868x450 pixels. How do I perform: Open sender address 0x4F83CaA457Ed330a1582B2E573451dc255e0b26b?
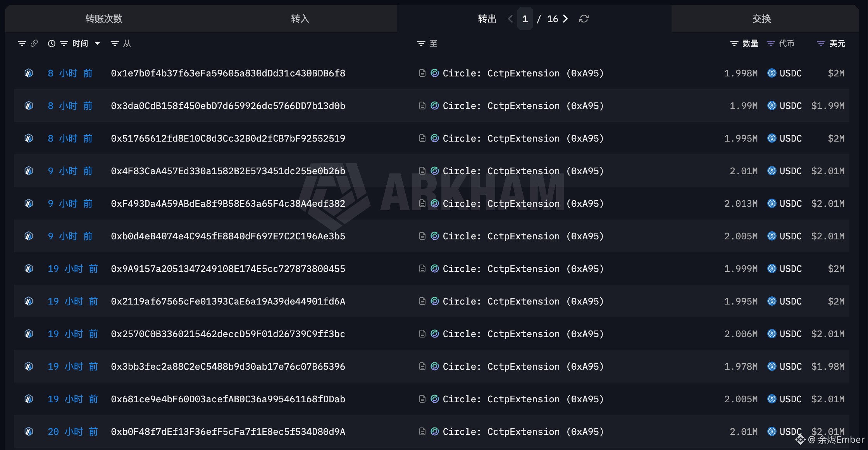coord(228,171)
